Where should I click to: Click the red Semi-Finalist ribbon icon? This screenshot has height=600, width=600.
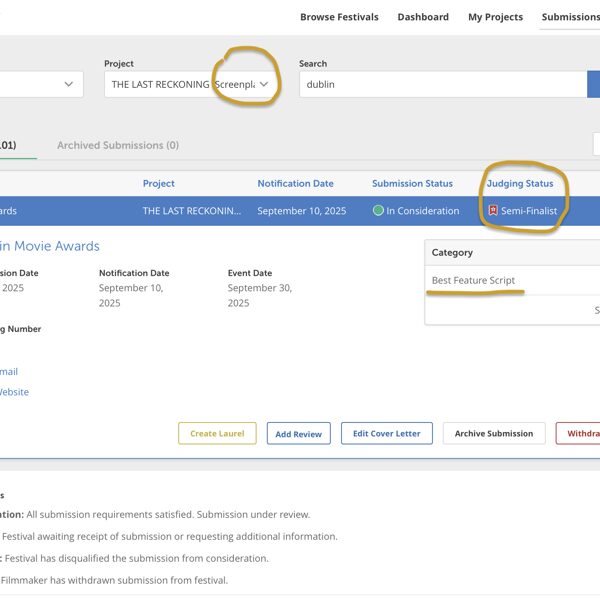[493, 211]
